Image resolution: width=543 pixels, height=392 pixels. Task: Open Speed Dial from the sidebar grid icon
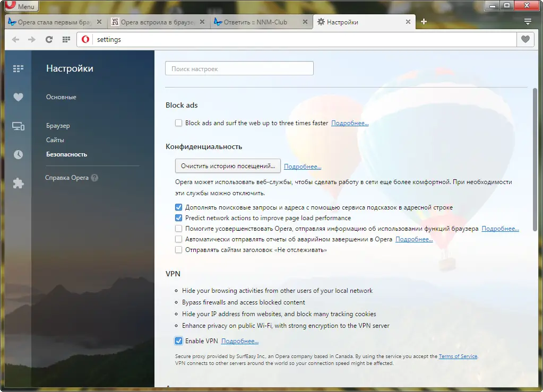19,68
